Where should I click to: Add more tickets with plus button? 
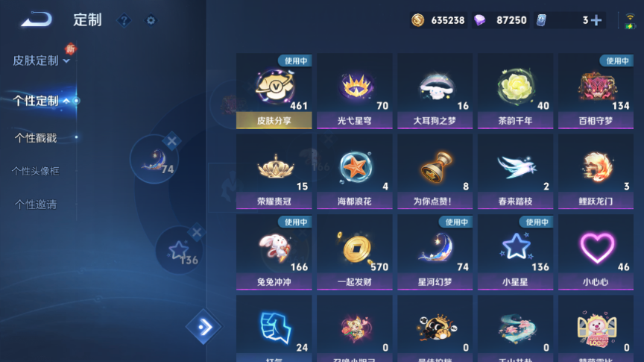596,20
